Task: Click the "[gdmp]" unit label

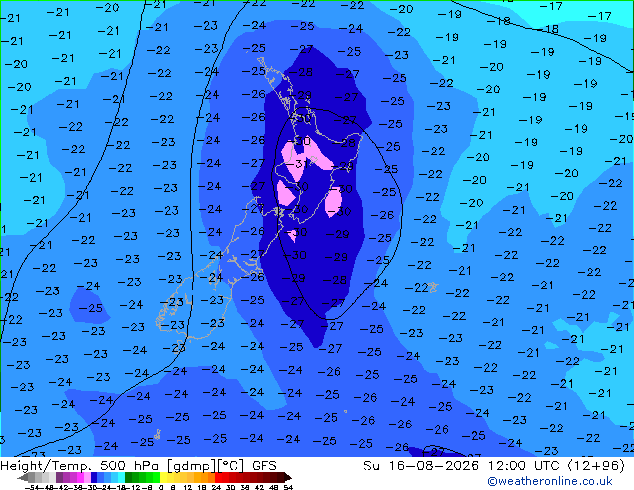Action: [192, 466]
